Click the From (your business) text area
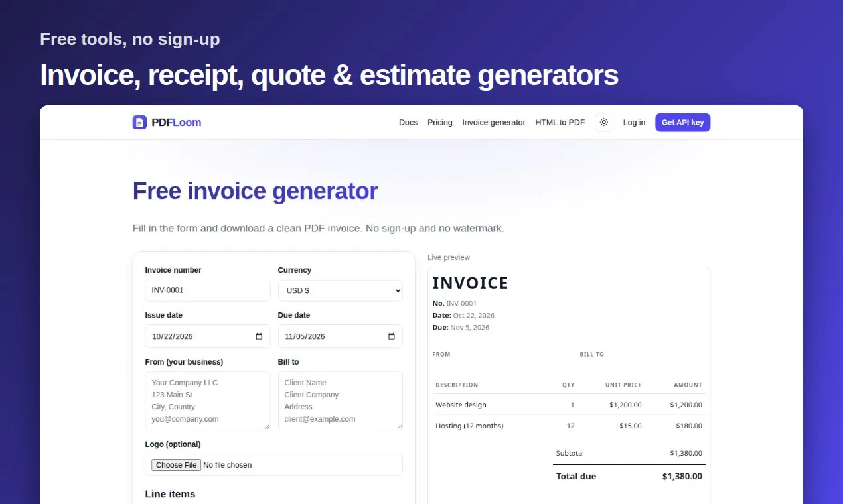 (x=208, y=401)
